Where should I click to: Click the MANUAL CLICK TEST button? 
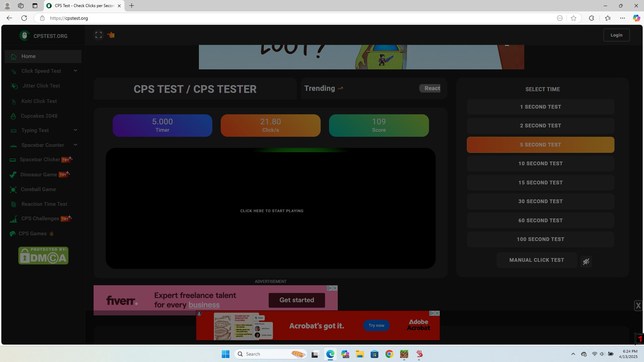(537, 260)
